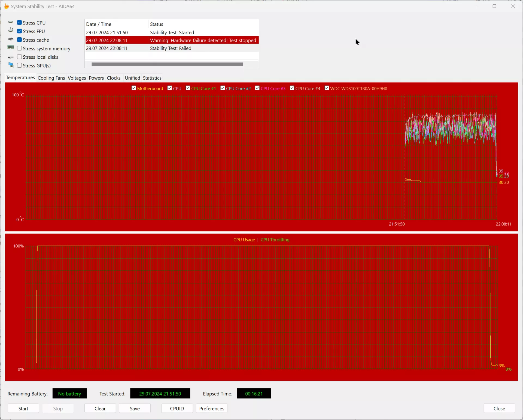Click the Stress CPU checkbox icon
This screenshot has width=523, height=420.
click(19, 22)
